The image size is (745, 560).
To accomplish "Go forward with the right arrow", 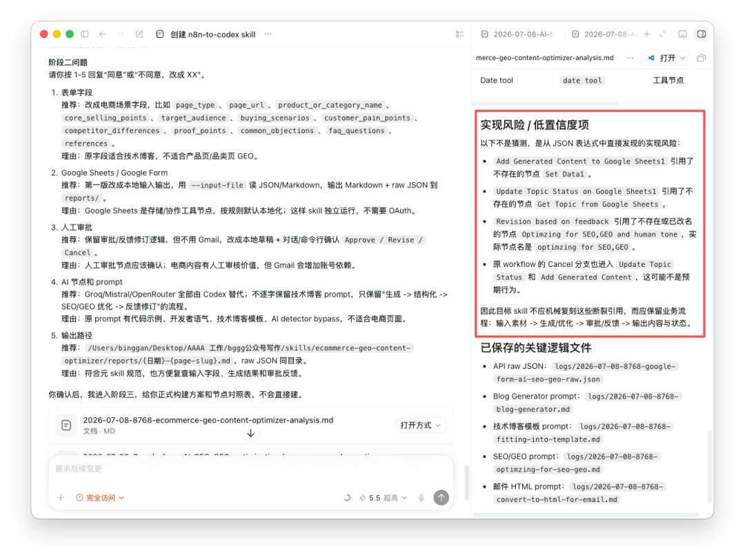I will 120,34.
